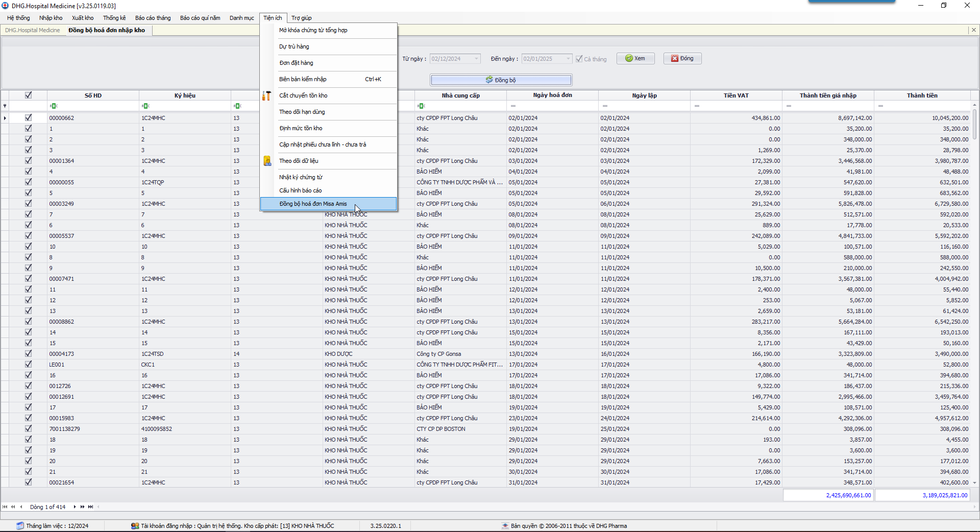
Task: Toggle checkbox for invoice 00004173
Action: [x=29, y=353]
